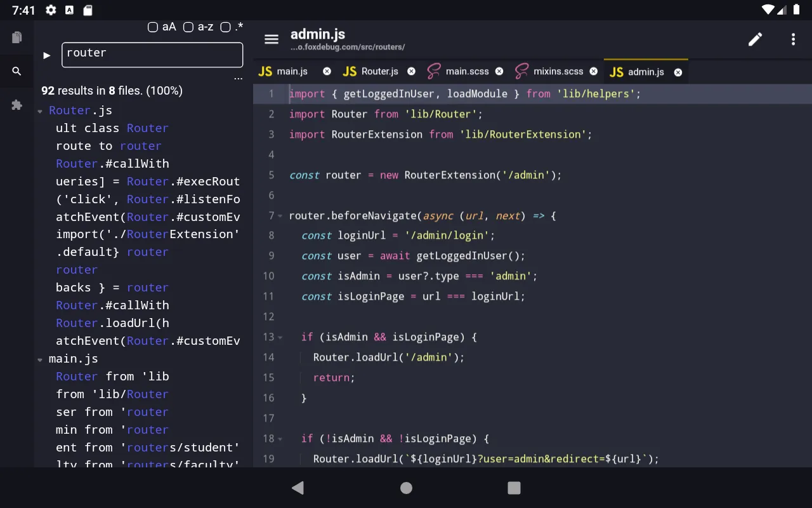Screen dimensions: 812x508
Task: Open the three-dot overflow menu
Action: (793, 39)
